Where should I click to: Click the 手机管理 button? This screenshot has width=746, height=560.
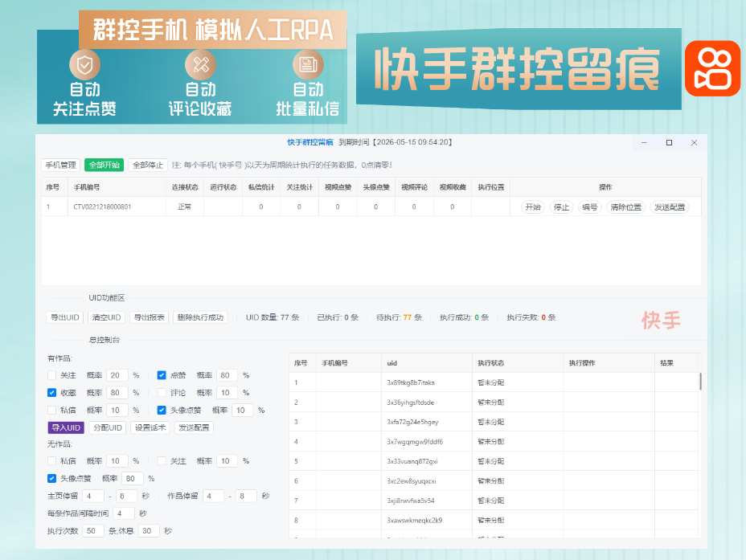[60, 165]
